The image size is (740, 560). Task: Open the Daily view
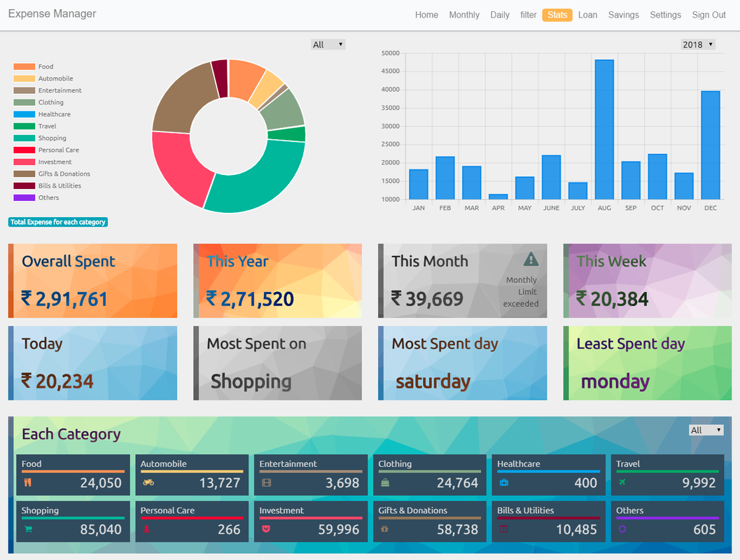[x=500, y=15]
